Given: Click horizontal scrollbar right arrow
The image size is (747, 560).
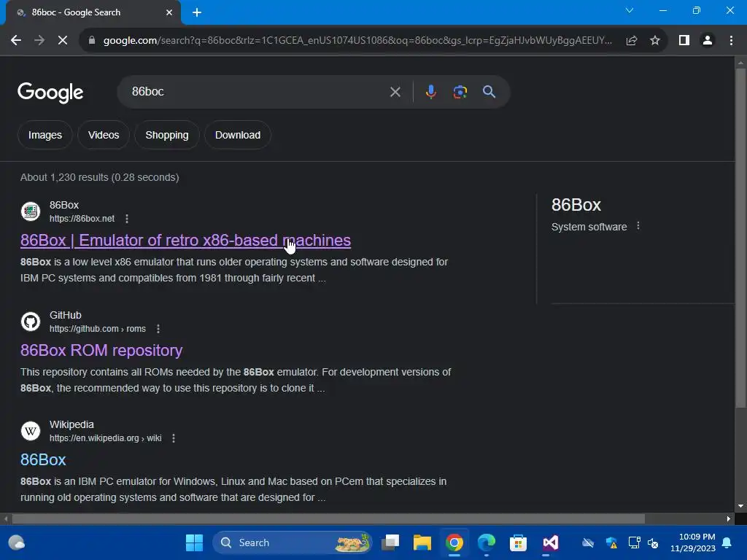Looking at the screenshot, I should point(729,518).
